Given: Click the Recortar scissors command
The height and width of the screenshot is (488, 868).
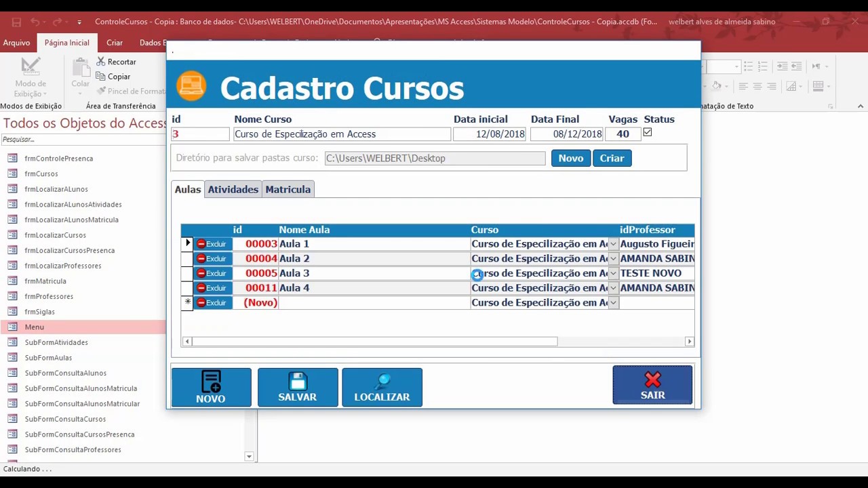Looking at the screenshot, I should point(116,62).
